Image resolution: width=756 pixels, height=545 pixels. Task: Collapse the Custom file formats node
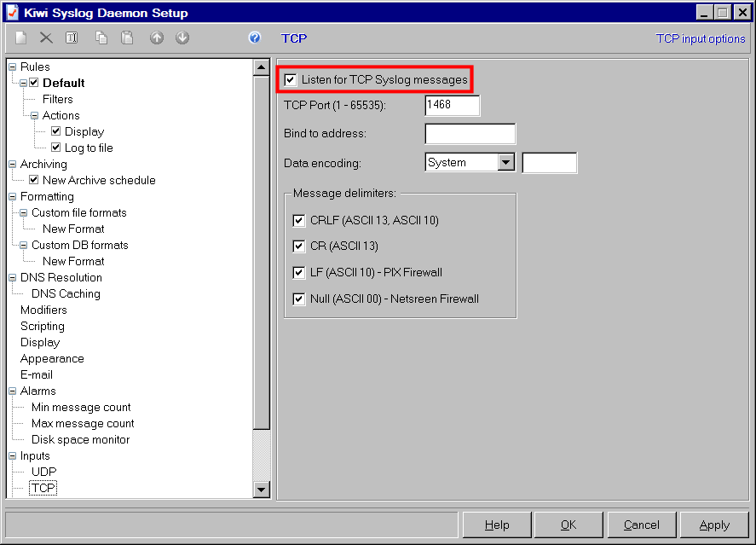click(23, 212)
